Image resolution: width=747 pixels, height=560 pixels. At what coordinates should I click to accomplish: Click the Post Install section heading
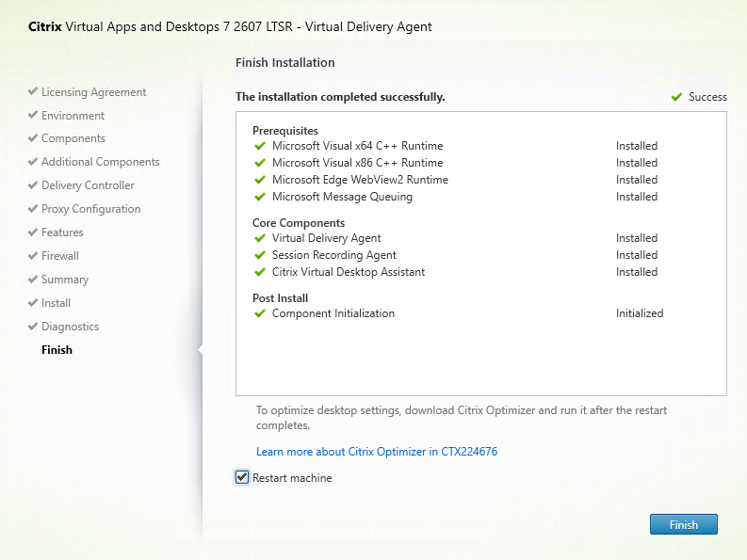pos(280,298)
